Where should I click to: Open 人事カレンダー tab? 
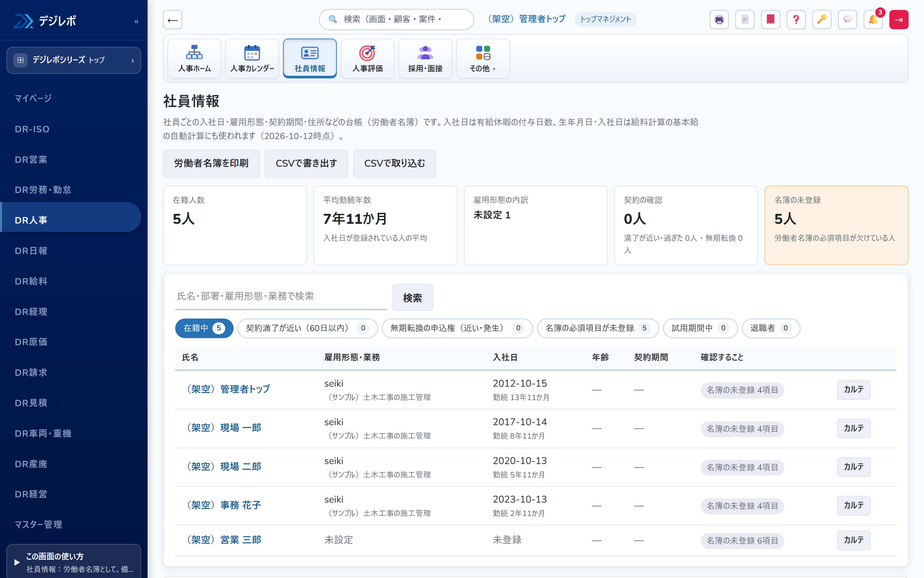252,58
